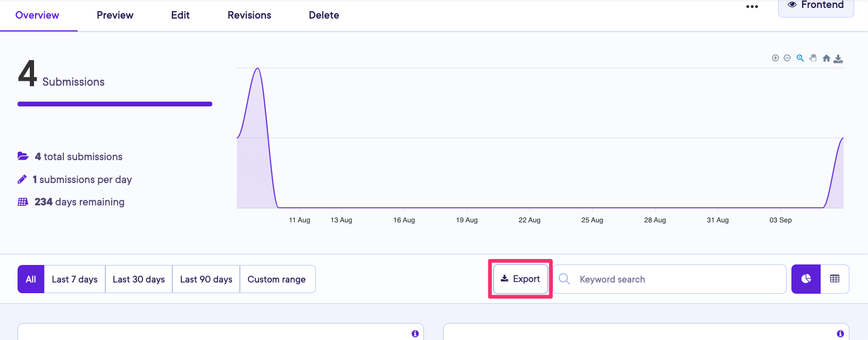868x340 pixels.
Task: Switch to pie chart view
Action: 806,279
